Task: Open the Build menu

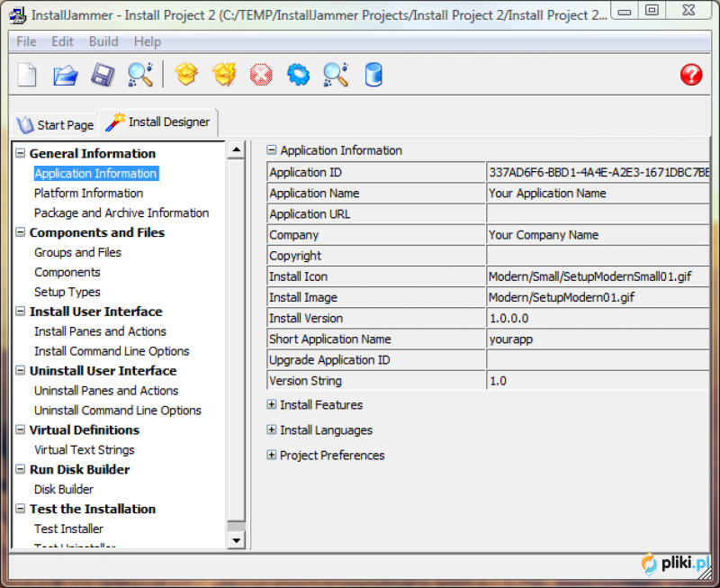Action: [103, 41]
